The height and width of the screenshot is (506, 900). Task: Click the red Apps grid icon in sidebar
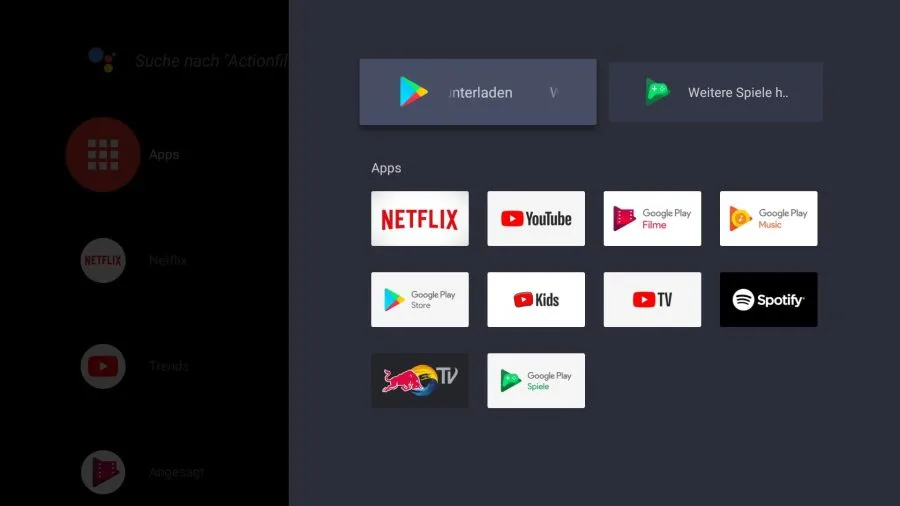[x=103, y=154]
